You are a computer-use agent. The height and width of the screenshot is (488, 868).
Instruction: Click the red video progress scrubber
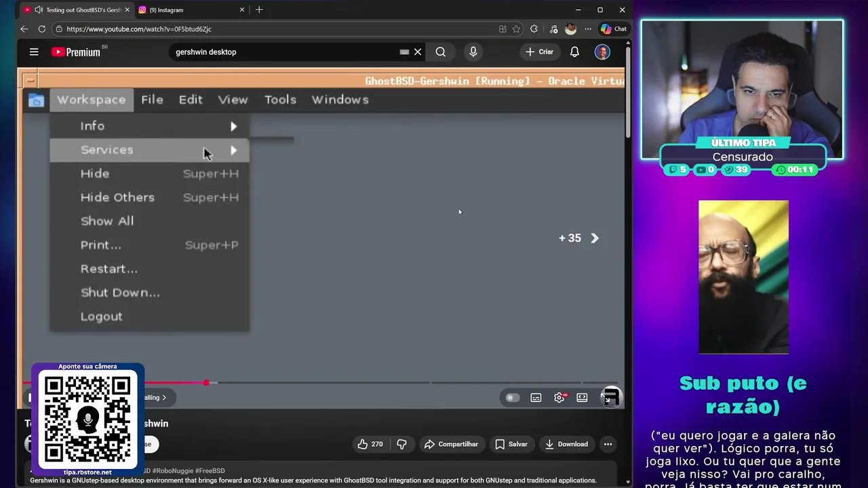[206, 383]
